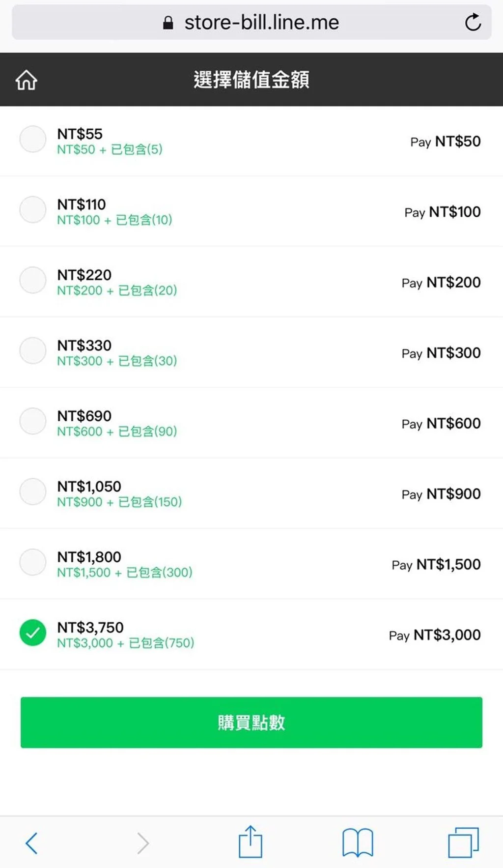
Task: Tap the Pay NT$600 price label
Action: (441, 423)
